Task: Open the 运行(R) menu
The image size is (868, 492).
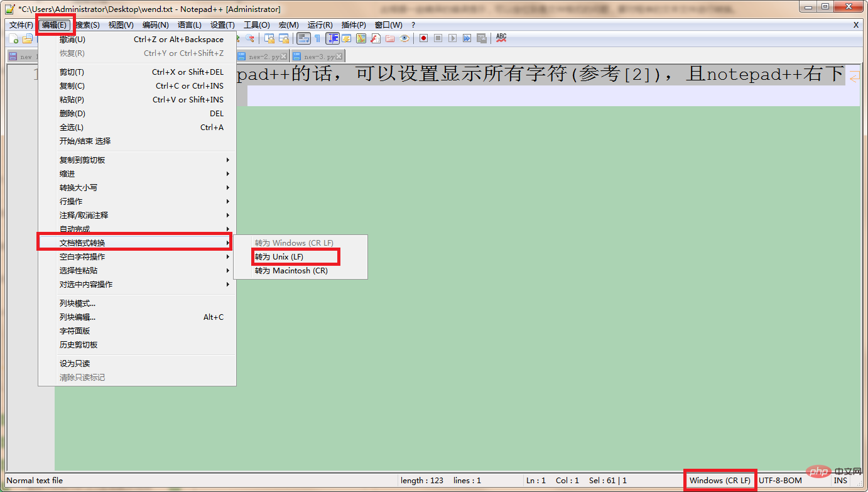Action: pyautogui.click(x=320, y=25)
